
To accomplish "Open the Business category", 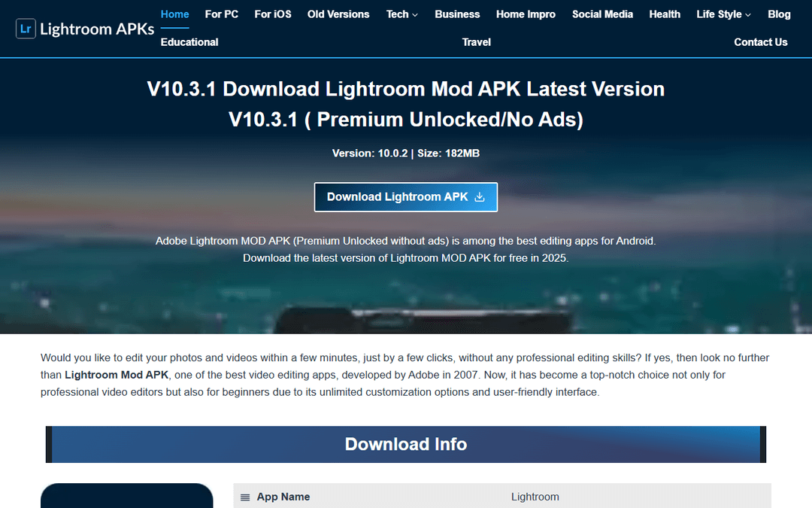I will pos(457,14).
